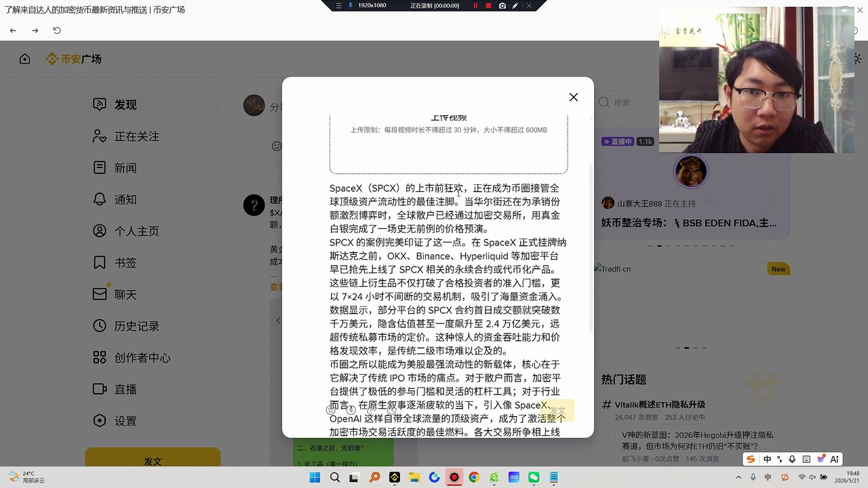Stop the screen recording
868x488 pixels.
tap(488, 5)
